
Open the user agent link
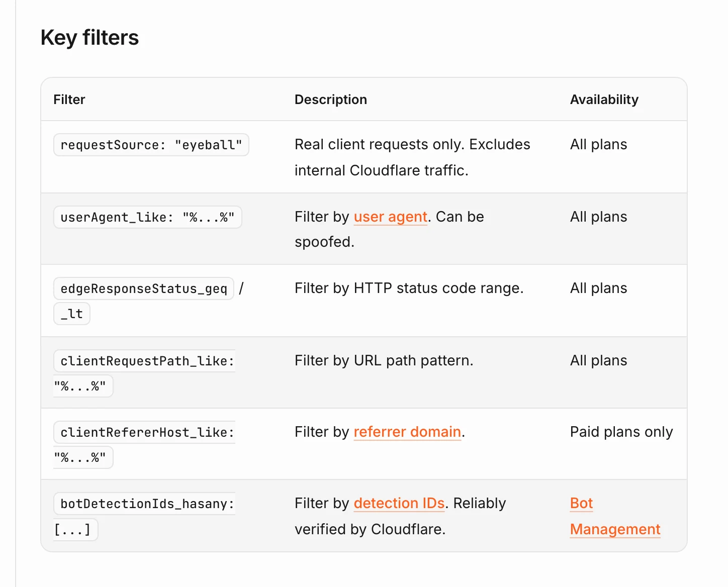tap(391, 217)
